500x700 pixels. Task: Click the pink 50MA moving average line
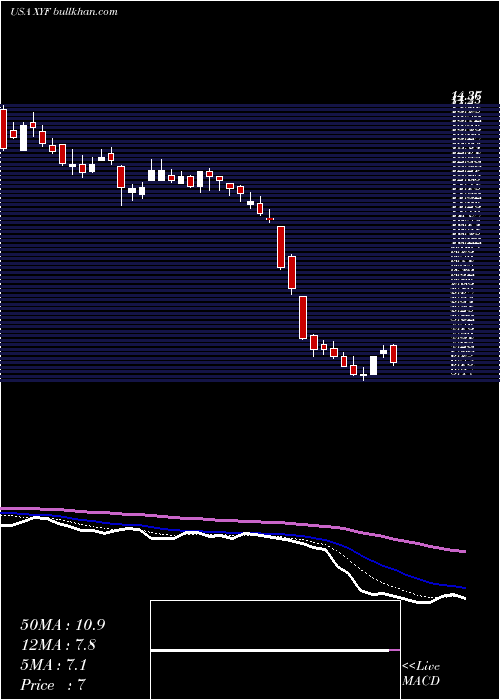point(232,521)
